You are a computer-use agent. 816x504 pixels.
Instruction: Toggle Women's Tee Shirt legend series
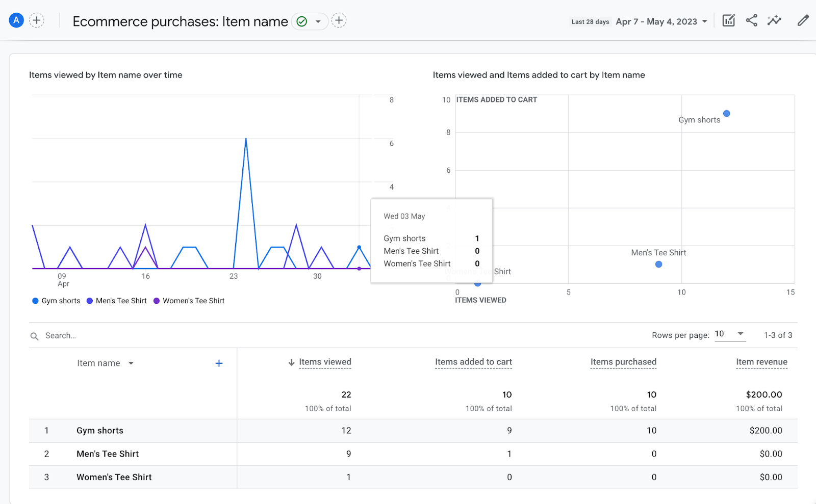click(x=189, y=301)
